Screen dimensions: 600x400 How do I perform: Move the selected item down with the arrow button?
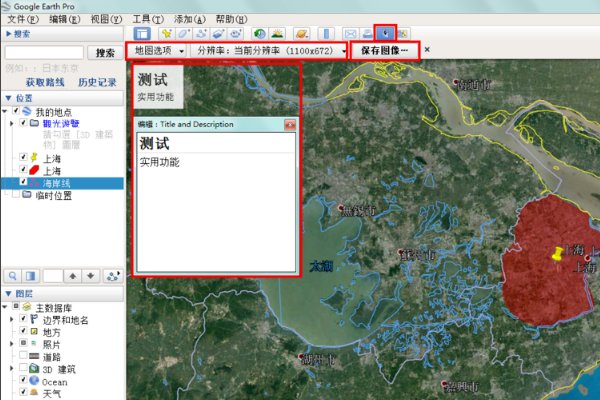(91, 276)
